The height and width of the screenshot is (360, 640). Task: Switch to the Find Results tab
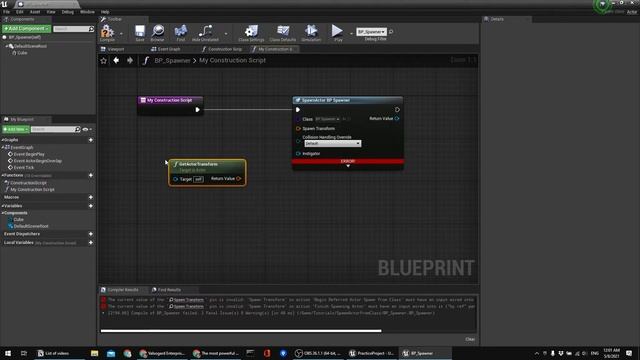point(169,290)
